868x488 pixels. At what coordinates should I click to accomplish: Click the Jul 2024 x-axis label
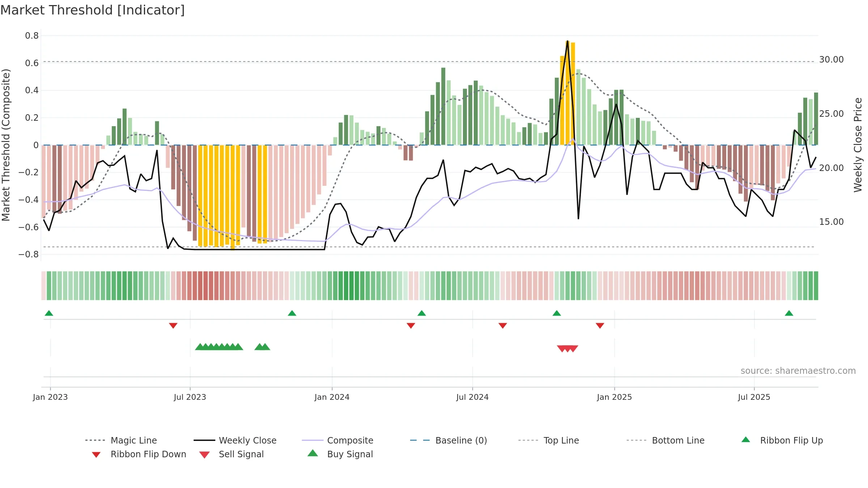pyautogui.click(x=472, y=397)
